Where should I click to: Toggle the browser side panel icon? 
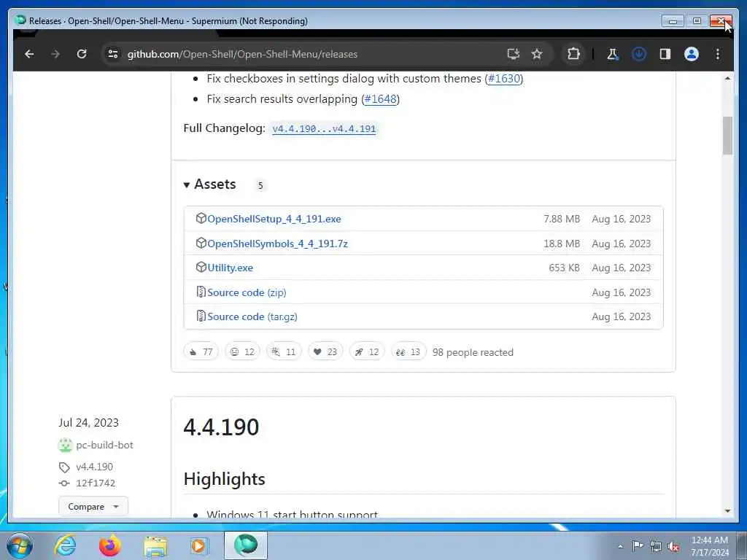(665, 54)
